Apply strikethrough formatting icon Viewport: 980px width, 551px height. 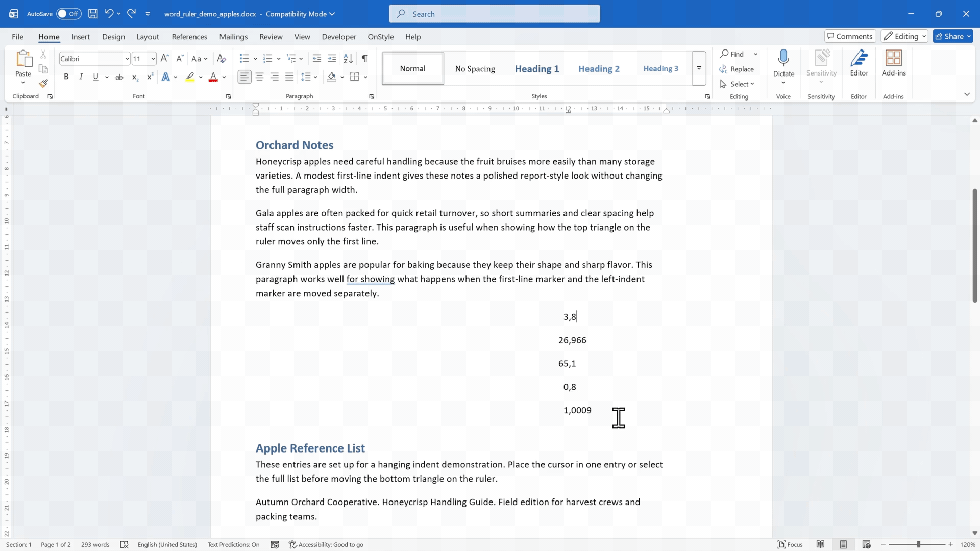click(119, 77)
